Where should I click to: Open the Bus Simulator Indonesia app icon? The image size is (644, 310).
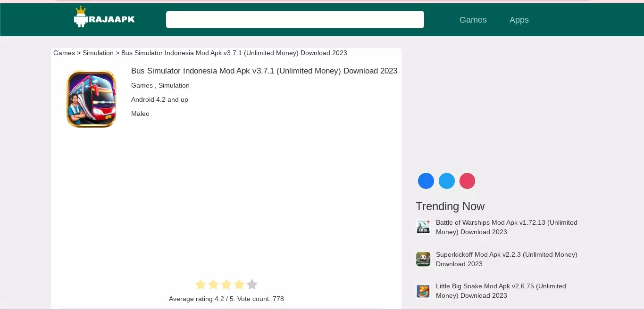[92, 99]
